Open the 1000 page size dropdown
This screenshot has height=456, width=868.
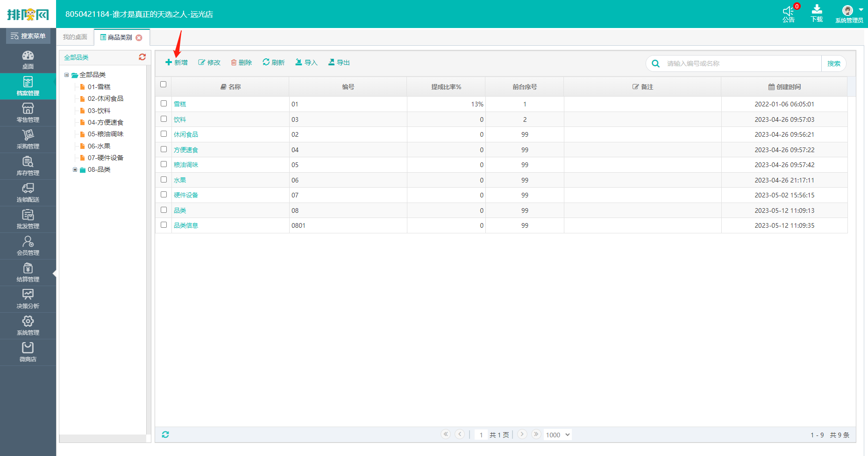tap(558, 435)
